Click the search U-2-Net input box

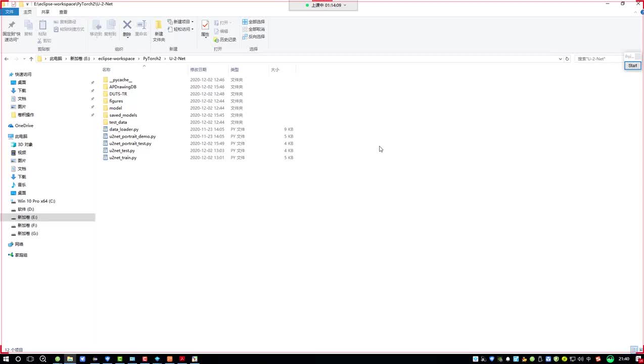tap(599, 59)
